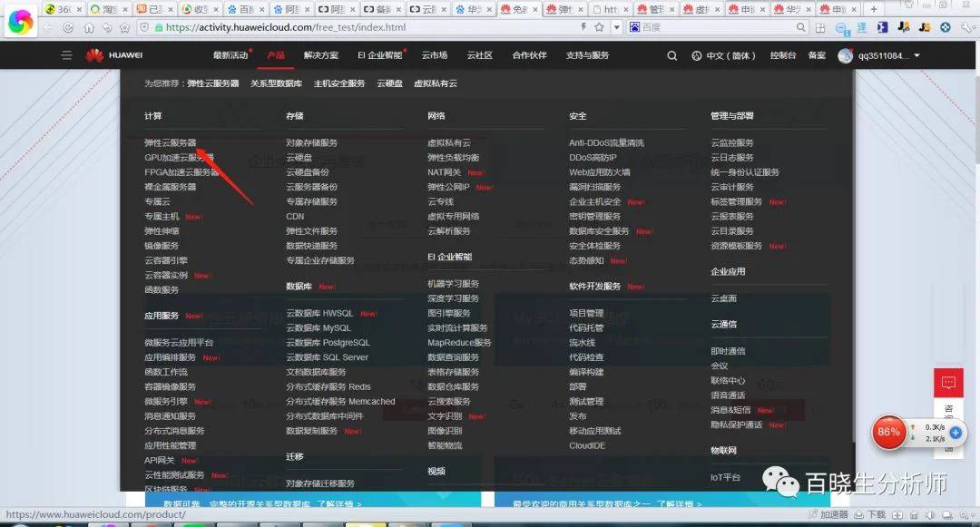Switch to the 'htt' browser tab
980x527 pixels.
[x=612, y=9]
